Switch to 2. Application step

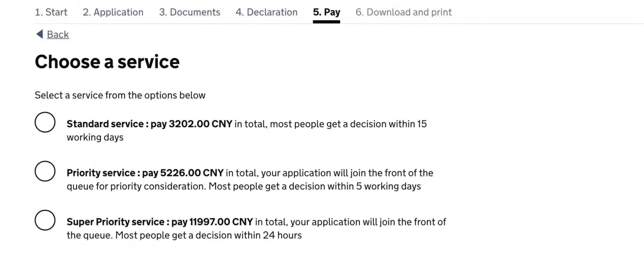click(113, 12)
